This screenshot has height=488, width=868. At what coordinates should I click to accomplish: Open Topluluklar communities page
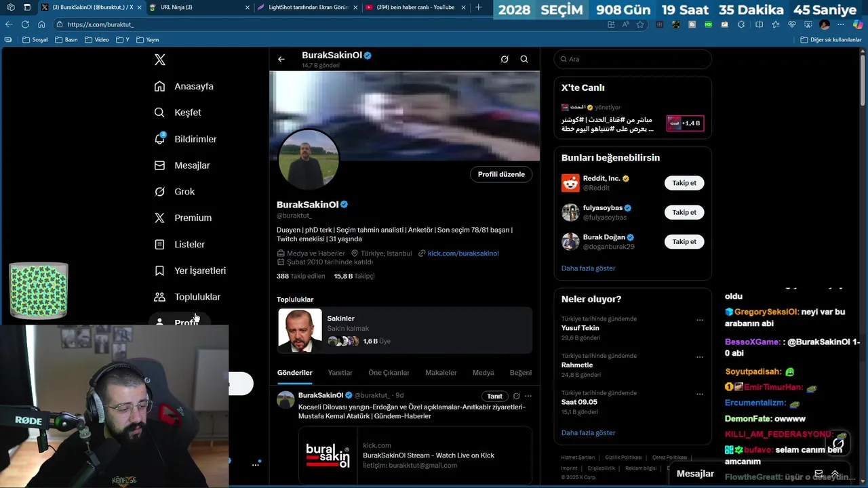(187, 297)
